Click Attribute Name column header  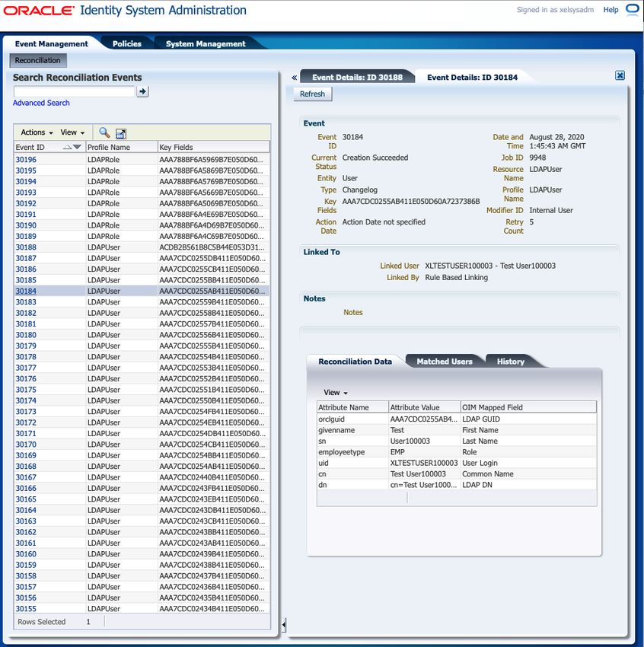pyautogui.click(x=352, y=407)
